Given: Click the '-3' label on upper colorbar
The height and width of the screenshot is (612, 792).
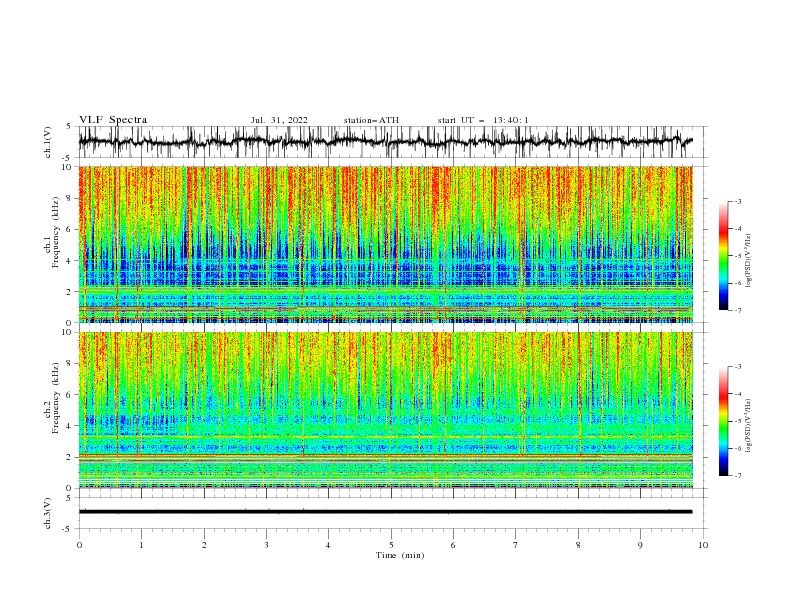Looking at the screenshot, I should pyautogui.click(x=737, y=201).
